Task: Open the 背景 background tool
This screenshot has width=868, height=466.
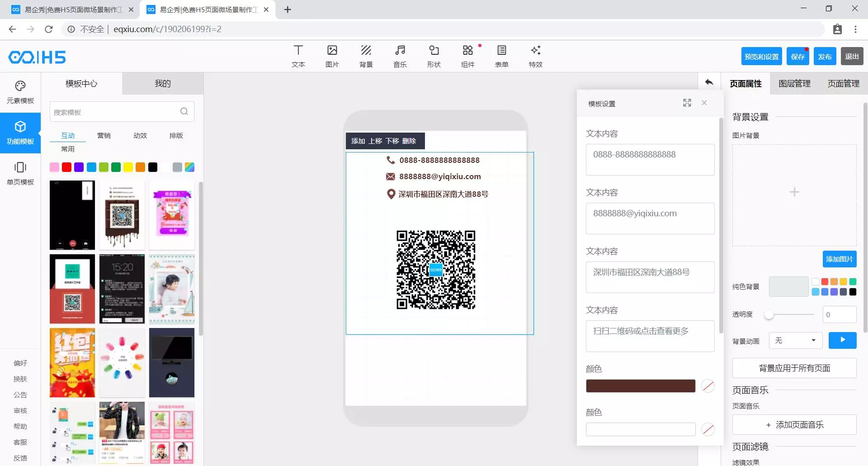Action: 366,56
